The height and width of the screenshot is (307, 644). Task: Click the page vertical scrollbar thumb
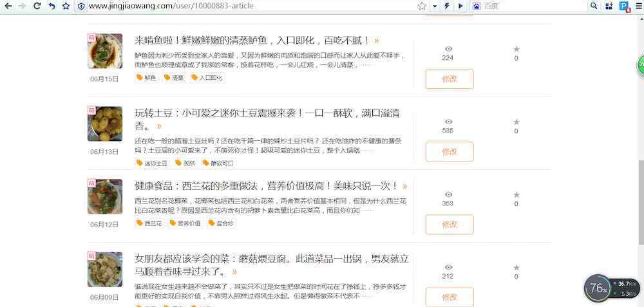point(641,201)
